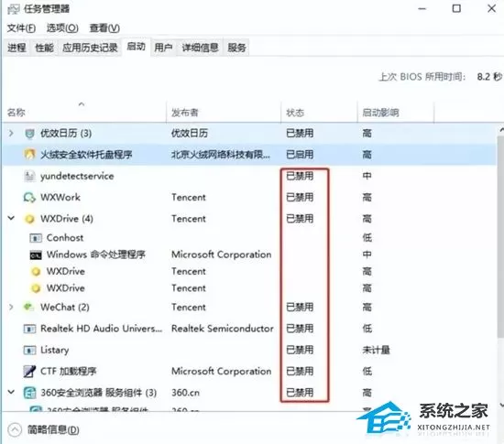Collapse the 360安全浏览器 服务组件 group
The image size is (504, 444).
[x=11, y=392]
